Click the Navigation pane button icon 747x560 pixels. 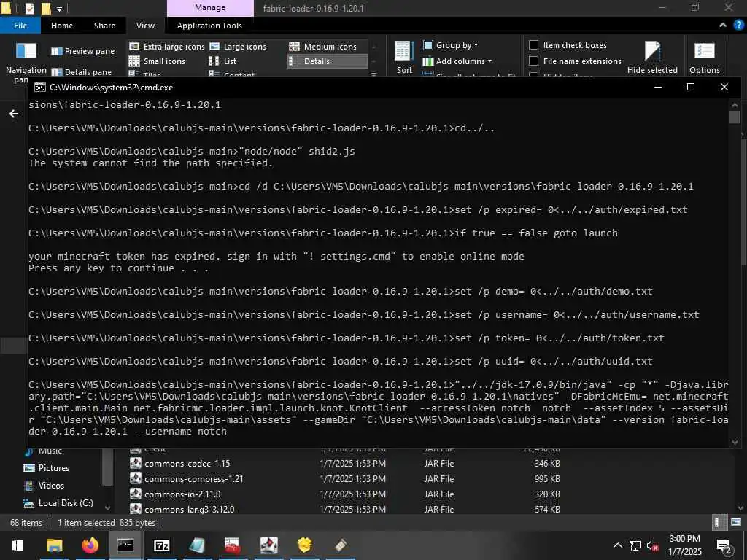point(26,51)
